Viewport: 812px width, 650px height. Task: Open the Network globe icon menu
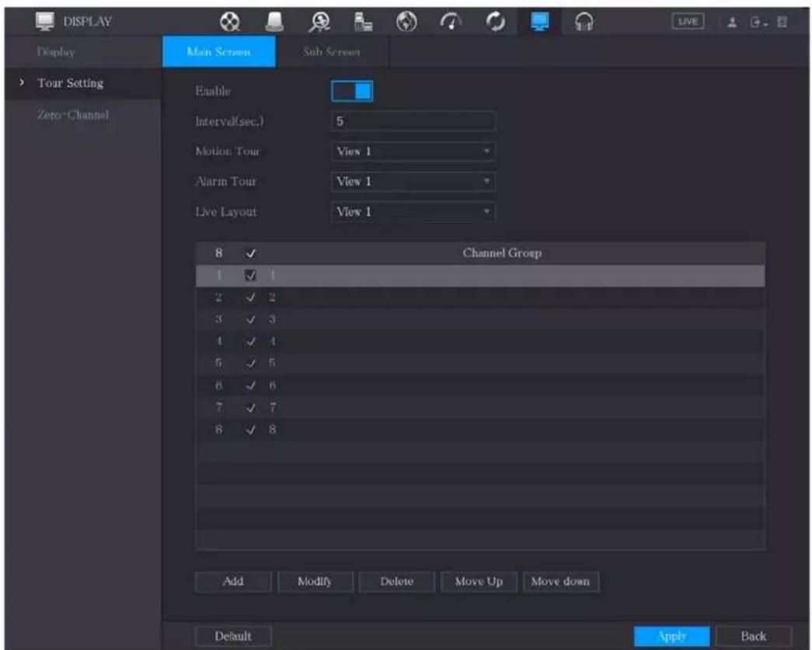pos(406,22)
